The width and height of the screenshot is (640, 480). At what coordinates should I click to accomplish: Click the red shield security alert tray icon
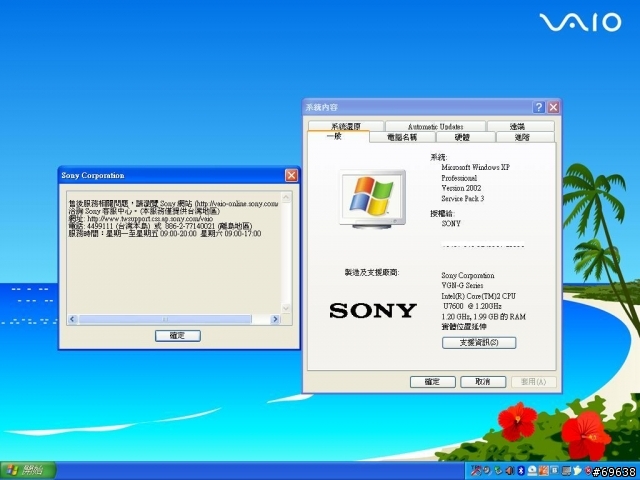[588, 471]
